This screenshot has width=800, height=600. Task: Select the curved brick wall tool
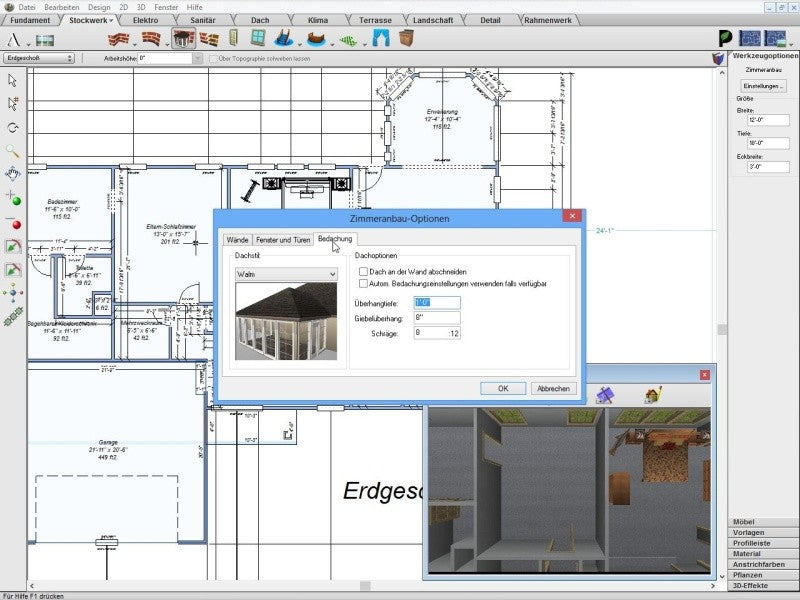point(151,39)
